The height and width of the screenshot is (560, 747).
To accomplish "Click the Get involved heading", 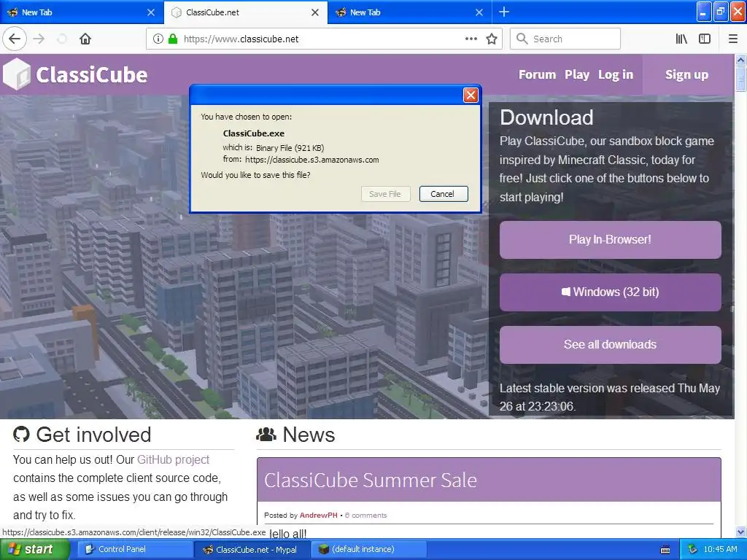I will pyautogui.click(x=93, y=435).
